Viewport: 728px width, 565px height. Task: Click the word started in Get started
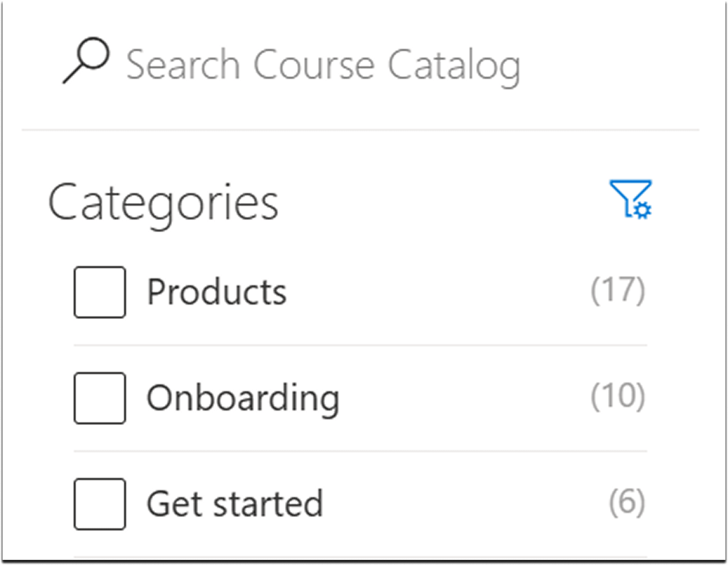click(268, 504)
